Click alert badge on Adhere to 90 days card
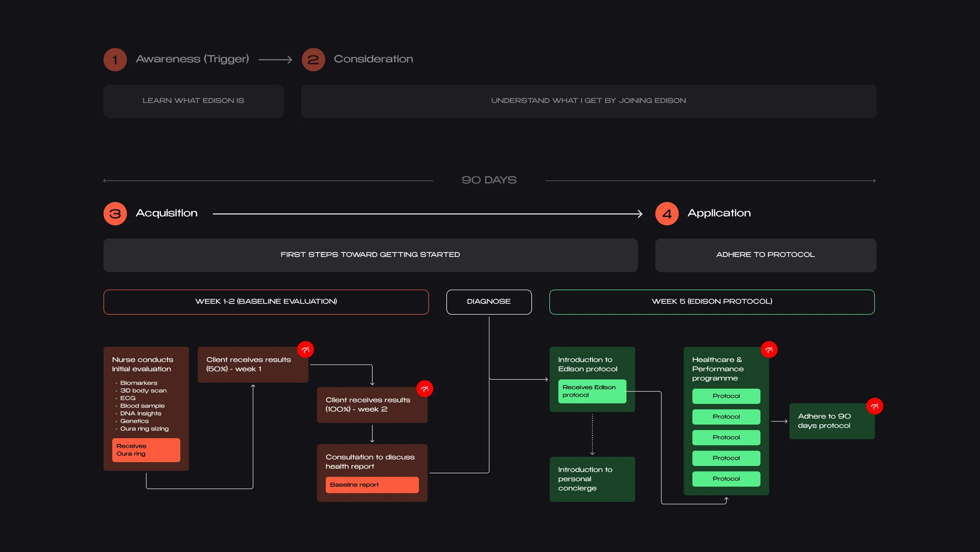This screenshot has height=552, width=980. pos(875,406)
